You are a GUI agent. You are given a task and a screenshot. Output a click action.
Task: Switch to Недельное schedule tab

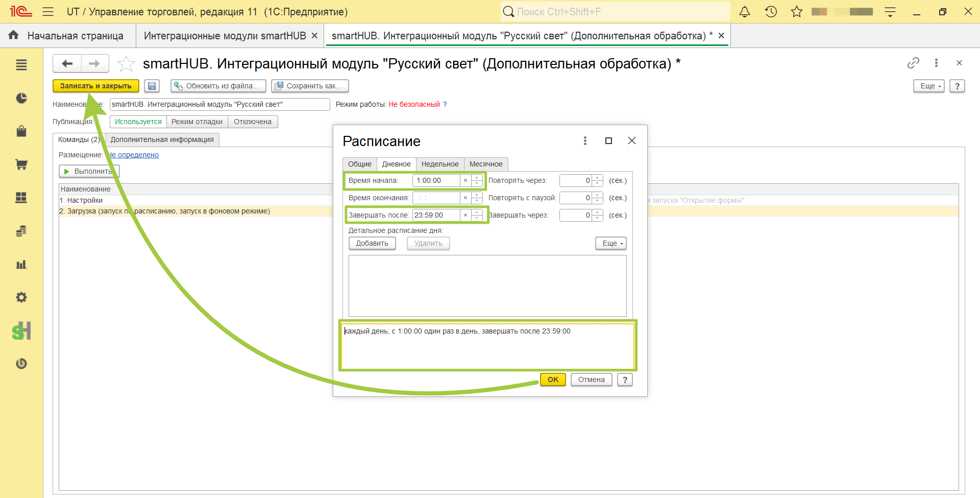[x=440, y=164]
